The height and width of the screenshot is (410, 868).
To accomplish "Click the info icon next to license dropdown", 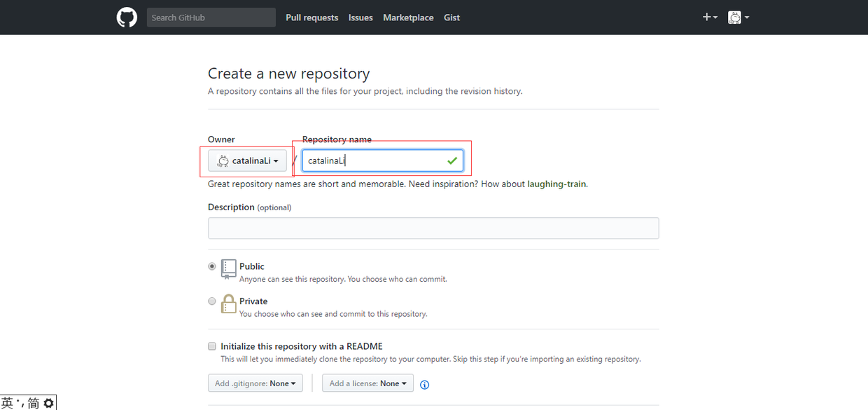I will [424, 384].
